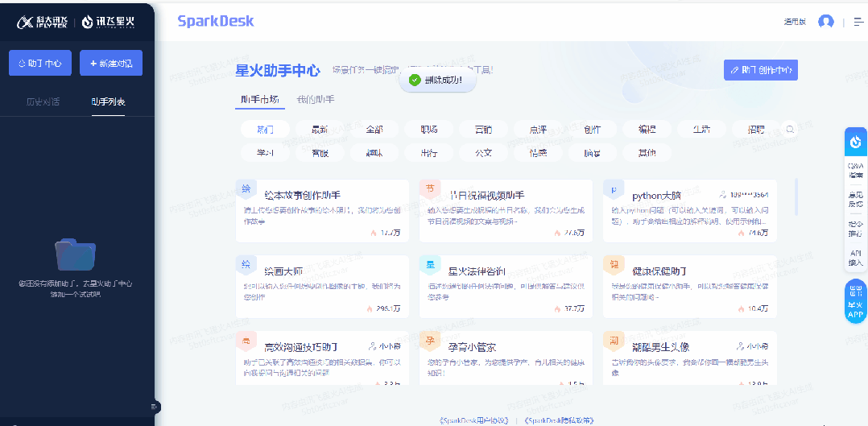This screenshot has width=868, height=426.
Task: Click the flame icon on the right floating bar
Action: click(857, 142)
